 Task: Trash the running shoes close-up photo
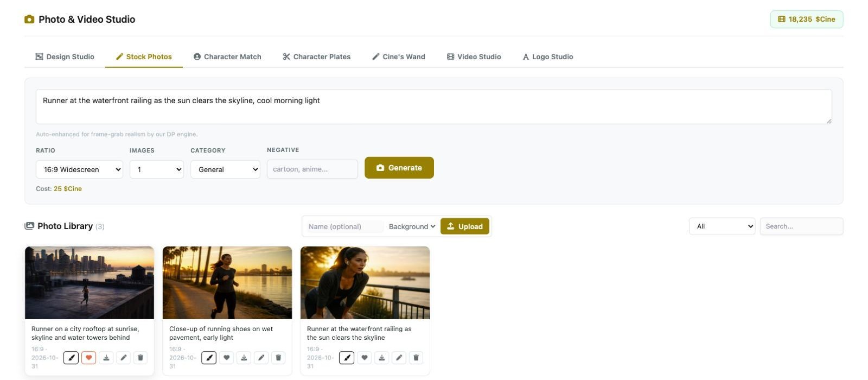278,358
